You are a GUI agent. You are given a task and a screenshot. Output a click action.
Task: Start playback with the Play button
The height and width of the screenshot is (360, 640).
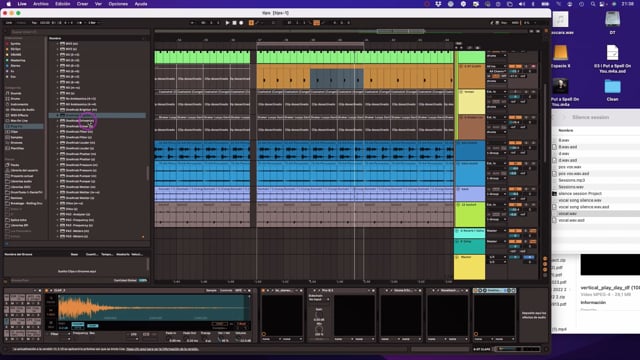(227, 23)
